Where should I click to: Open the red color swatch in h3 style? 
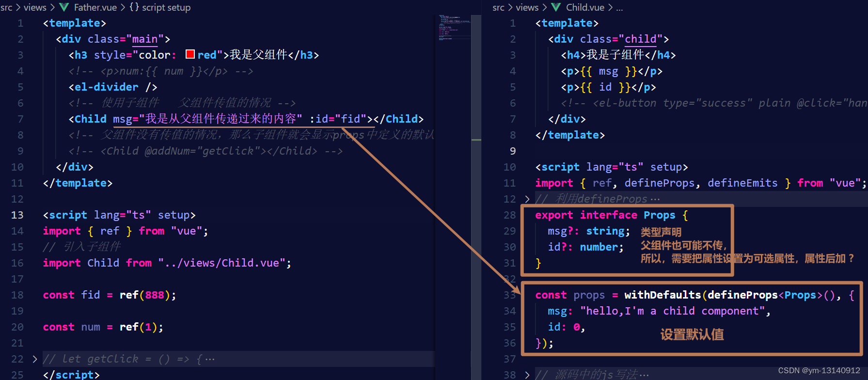(190, 54)
